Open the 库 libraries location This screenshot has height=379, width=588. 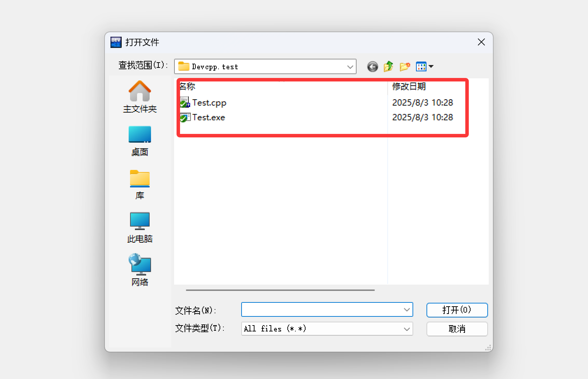pos(140,185)
